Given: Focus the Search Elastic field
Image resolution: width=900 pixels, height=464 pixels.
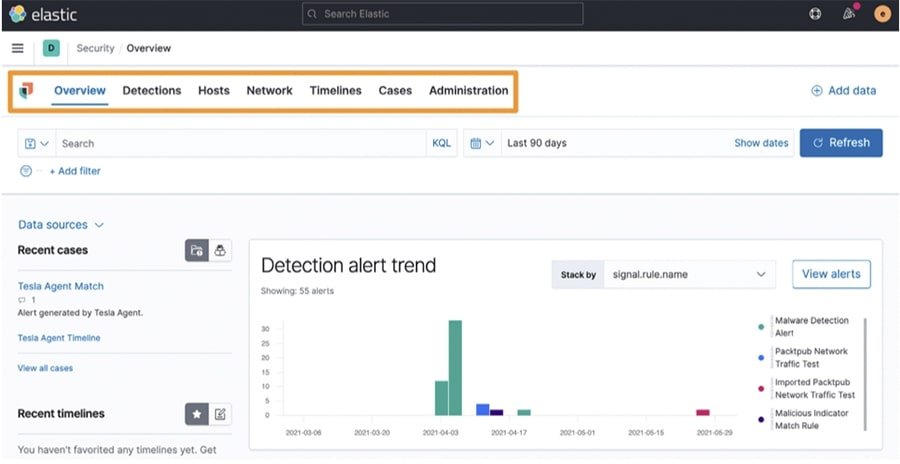Looking at the screenshot, I should pyautogui.click(x=442, y=14).
